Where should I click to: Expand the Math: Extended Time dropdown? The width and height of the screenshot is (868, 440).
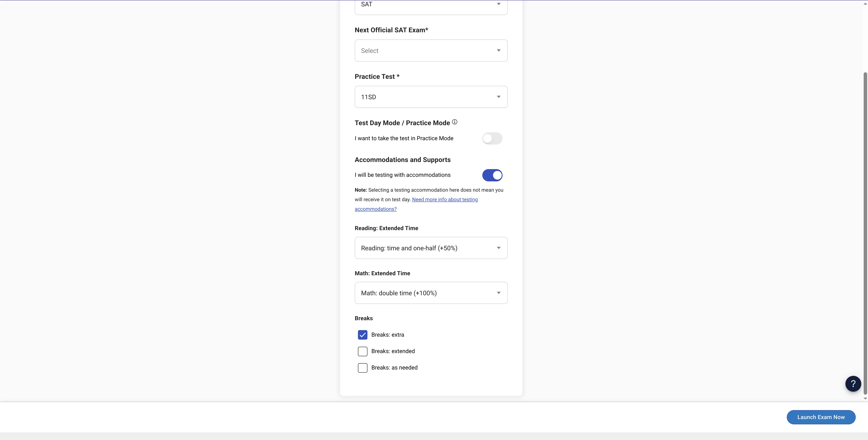[x=431, y=293]
